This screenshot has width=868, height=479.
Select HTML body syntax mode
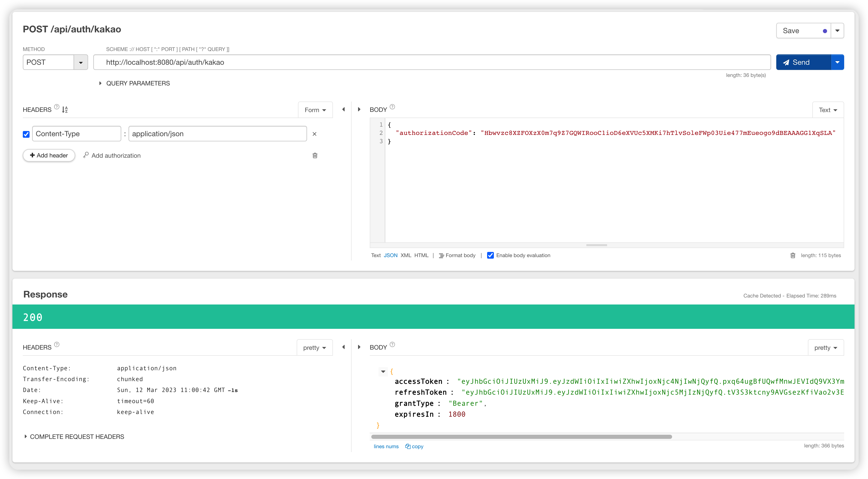pyautogui.click(x=421, y=256)
